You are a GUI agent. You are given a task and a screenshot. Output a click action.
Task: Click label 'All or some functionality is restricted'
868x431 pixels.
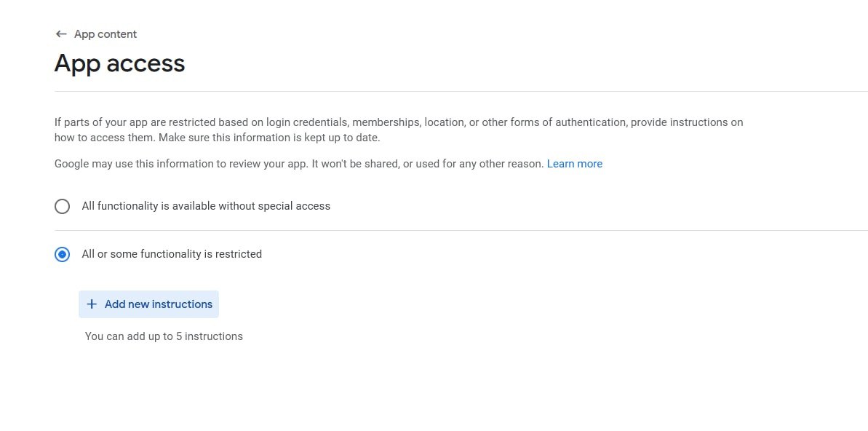[x=172, y=254]
